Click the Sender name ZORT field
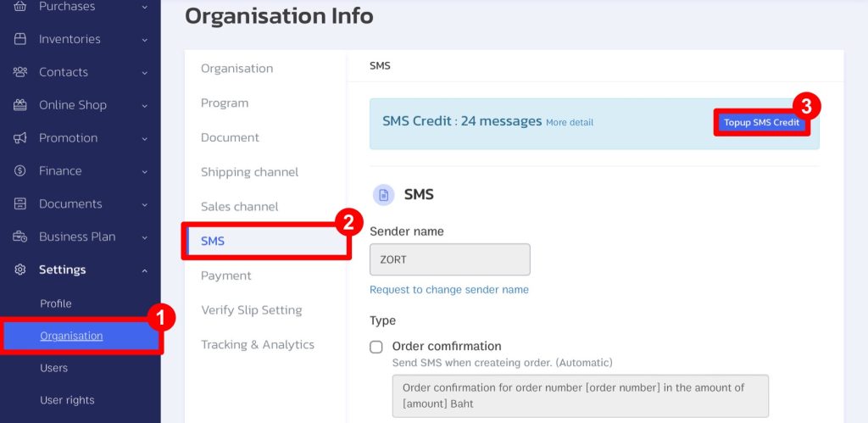 [x=449, y=259]
